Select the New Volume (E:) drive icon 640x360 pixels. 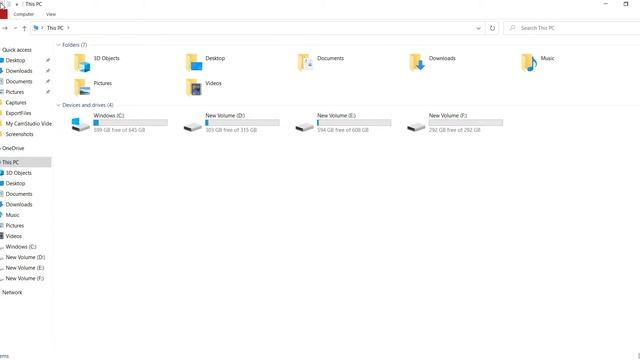[304, 127]
